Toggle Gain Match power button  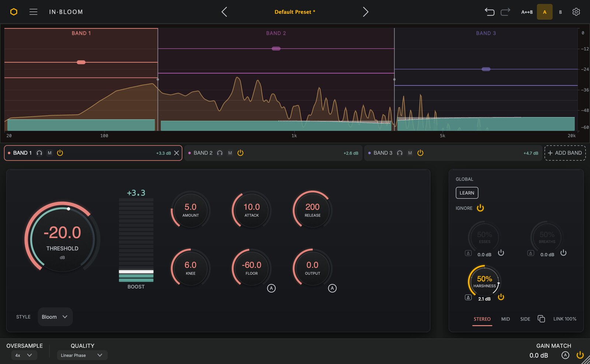point(580,355)
